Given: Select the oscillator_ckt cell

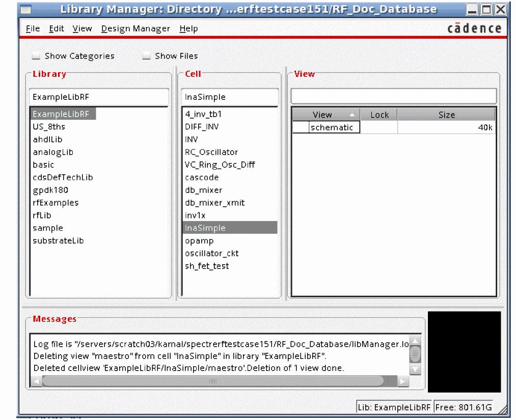Looking at the screenshot, I should coord(211,254).
